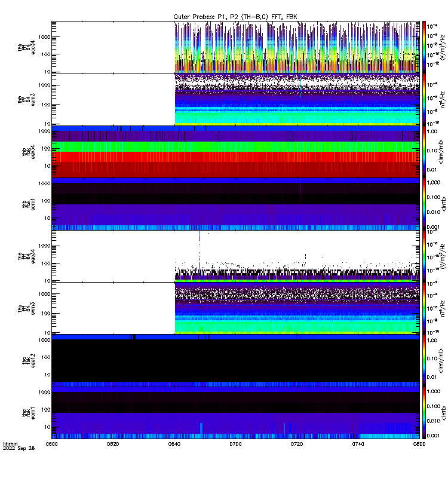Select the 'thc fff 64 eac34' panel label
This screenshot has height=478, width=448.
[x=26, y=256]
